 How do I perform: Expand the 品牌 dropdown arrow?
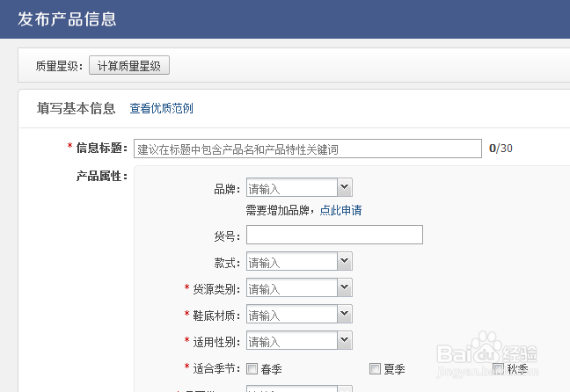[345, 187]
